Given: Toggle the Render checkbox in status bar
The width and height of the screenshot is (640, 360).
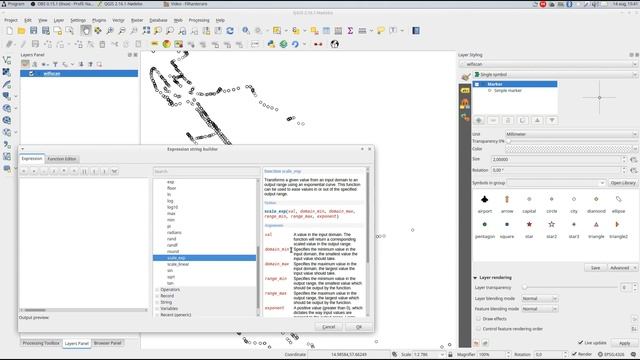Looking at the screenshot, I should click(574, 354).
